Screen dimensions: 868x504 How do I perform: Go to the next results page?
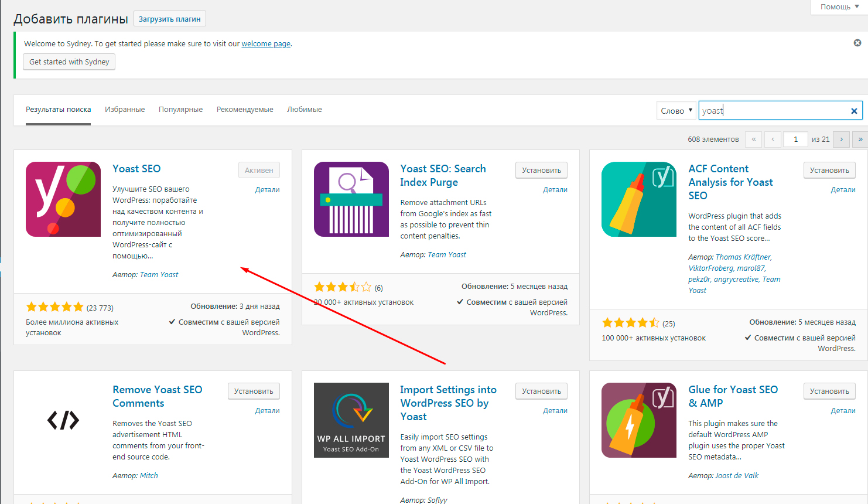(842, 139)
